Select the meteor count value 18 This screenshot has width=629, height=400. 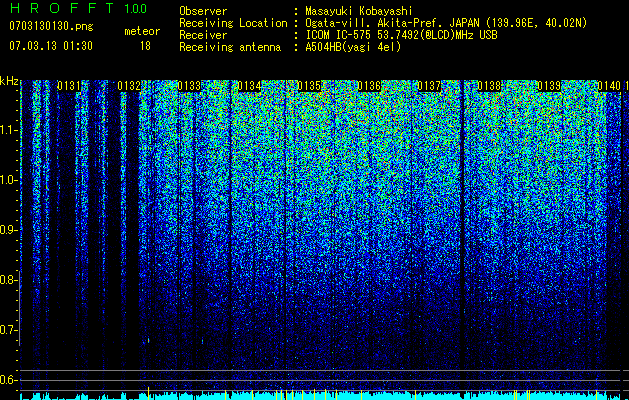click(x=145, y=46)
